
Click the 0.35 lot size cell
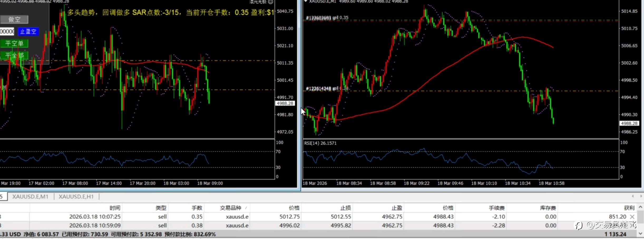(x=197, y=217)
